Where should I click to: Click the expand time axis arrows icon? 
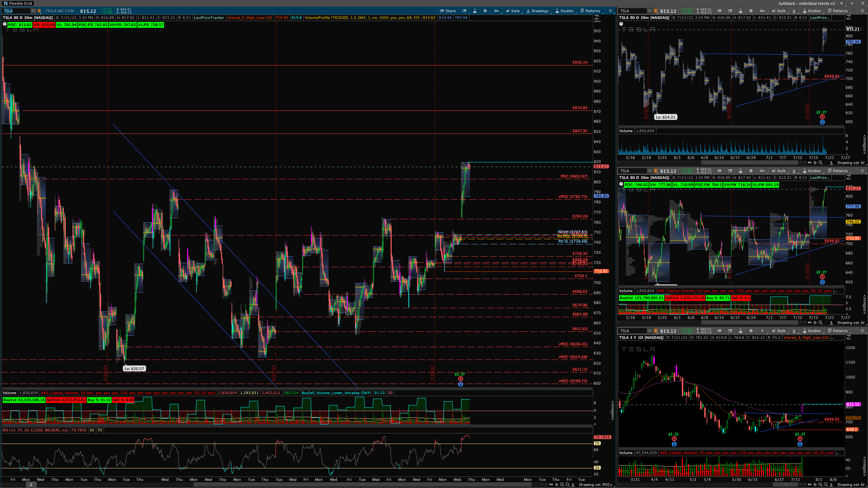(551, 485)
